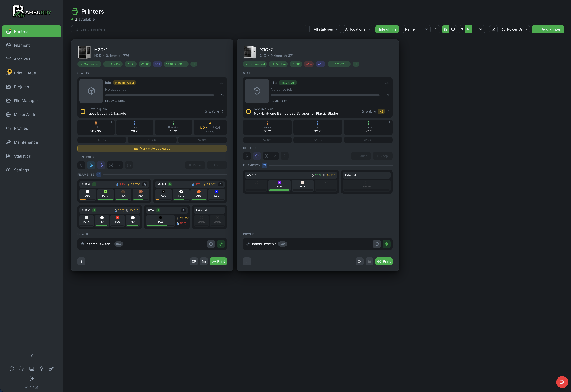Open X1C-2 three-dot options menu

(247, 261)
